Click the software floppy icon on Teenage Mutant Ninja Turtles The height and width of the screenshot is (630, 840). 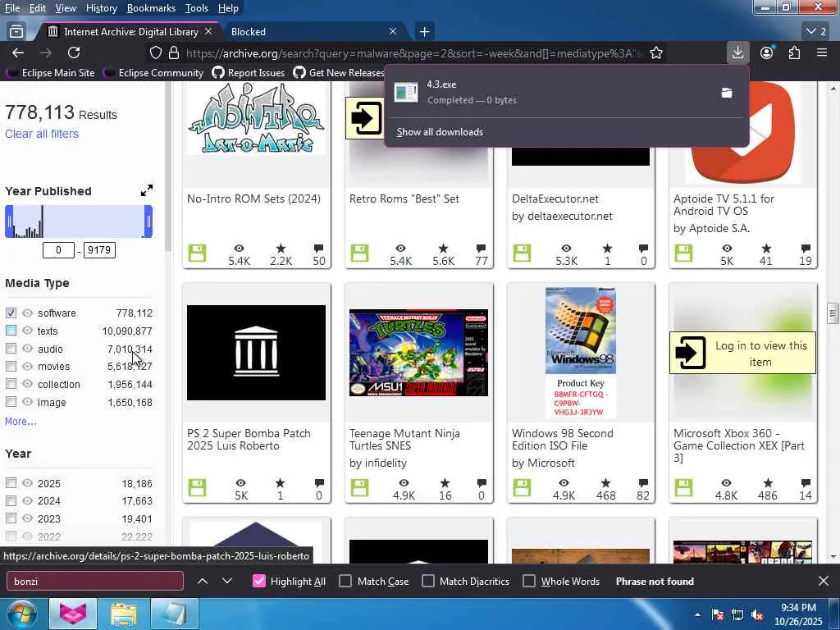click(x=359, y=488)
